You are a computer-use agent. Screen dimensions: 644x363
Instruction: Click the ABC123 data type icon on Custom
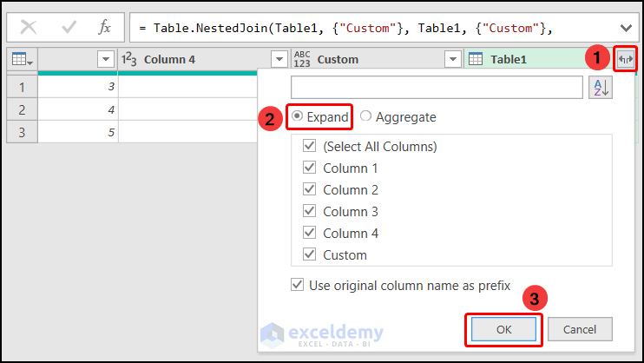(x=302, y=60)
